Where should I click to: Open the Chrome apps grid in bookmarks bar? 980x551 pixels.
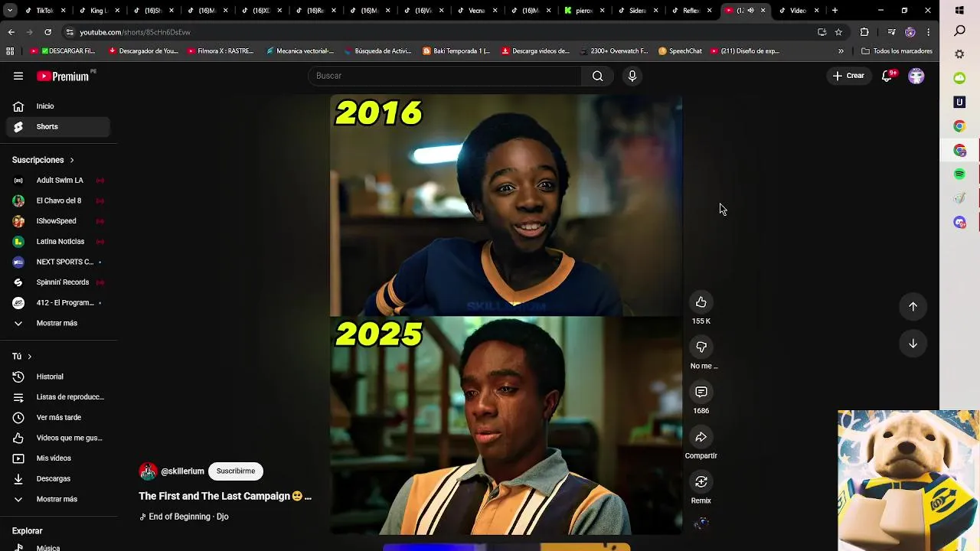pos(10,51)
